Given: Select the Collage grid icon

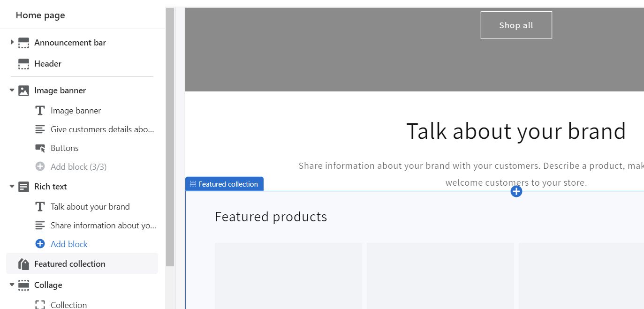Looking at the screenshot, I should point(23,285).
